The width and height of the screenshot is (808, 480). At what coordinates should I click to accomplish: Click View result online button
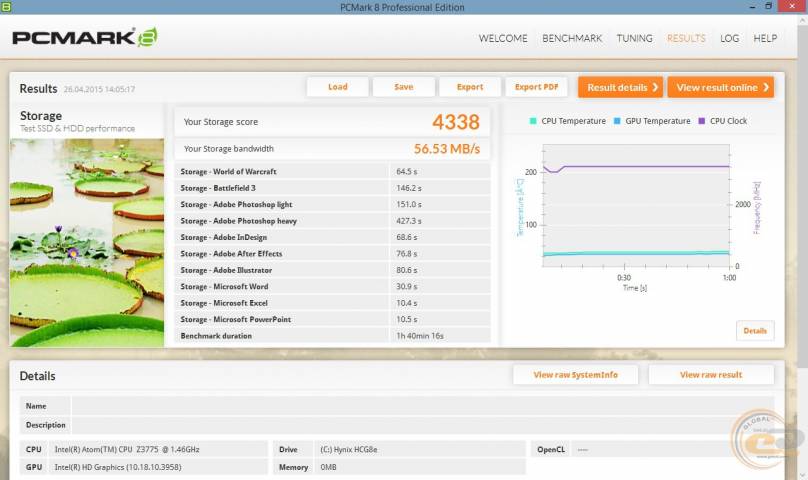[720, 87]
